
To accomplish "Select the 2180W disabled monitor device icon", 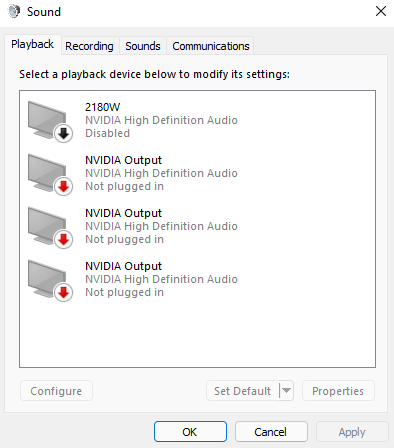I will tap(50, 121).
